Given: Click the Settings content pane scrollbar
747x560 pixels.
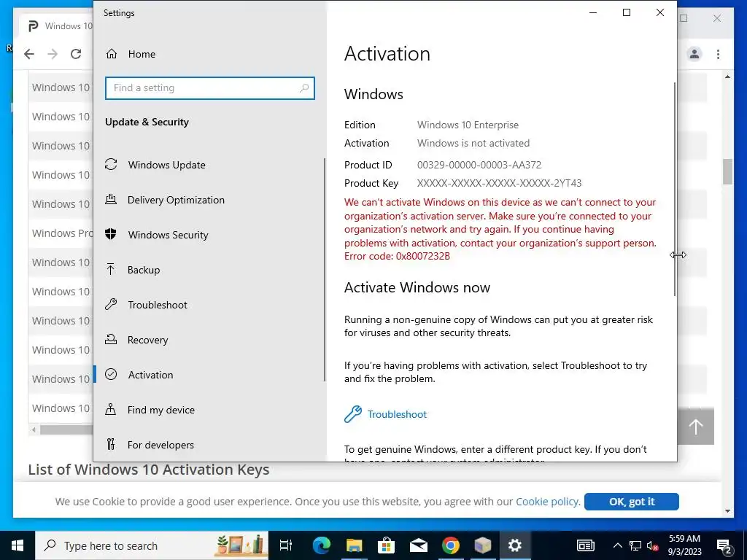Looking at the screenshot, I should coord(675,189).
